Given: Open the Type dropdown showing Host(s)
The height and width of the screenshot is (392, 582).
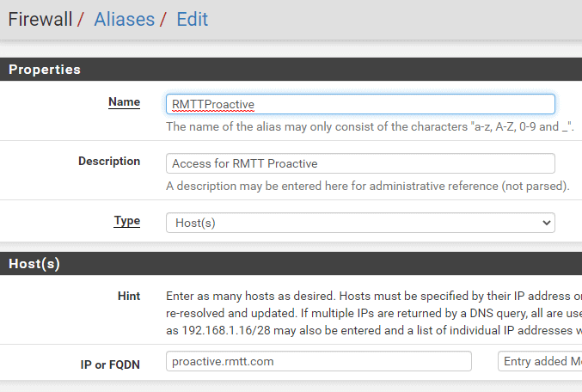Looking at the screenshot, I should coord(360,223).
